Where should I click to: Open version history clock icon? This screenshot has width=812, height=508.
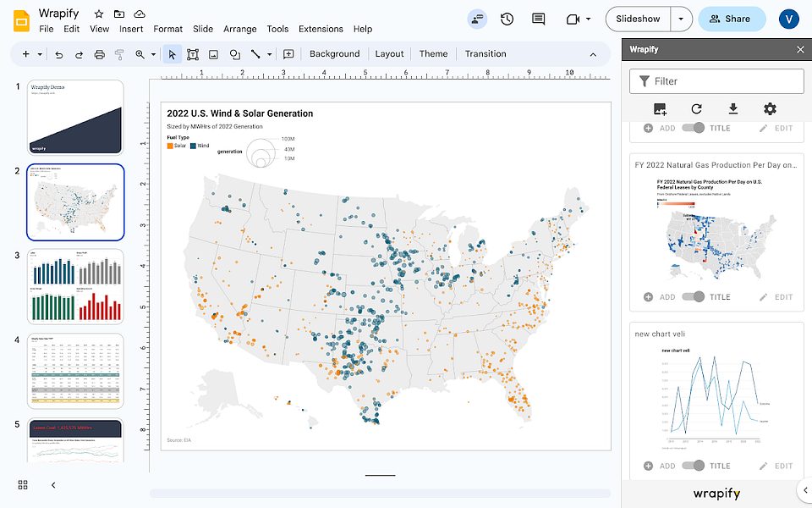point(507,19)
